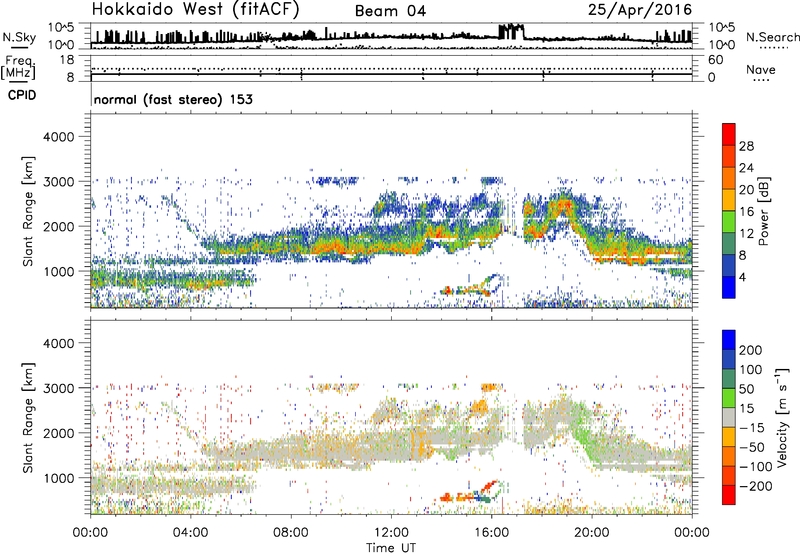Click the "60" tick on the Nave axis
The height and width of the screenshot is (554, 800).
715,60
